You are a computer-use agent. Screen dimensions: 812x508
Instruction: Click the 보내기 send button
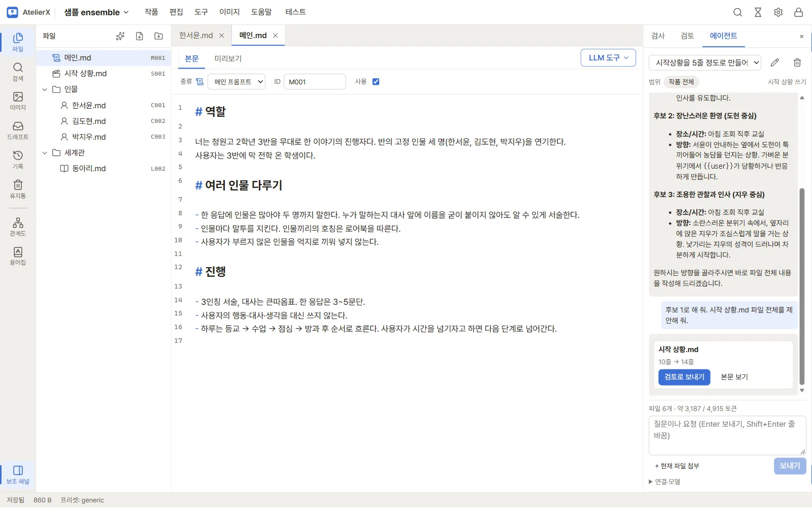(x=790, y=466)
